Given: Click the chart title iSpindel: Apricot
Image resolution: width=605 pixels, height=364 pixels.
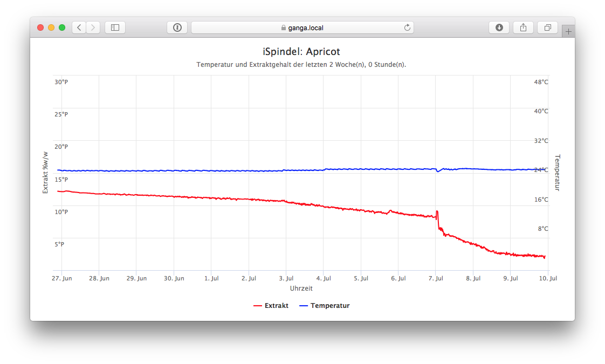Looking at the screenshot, I should (301, 52).
